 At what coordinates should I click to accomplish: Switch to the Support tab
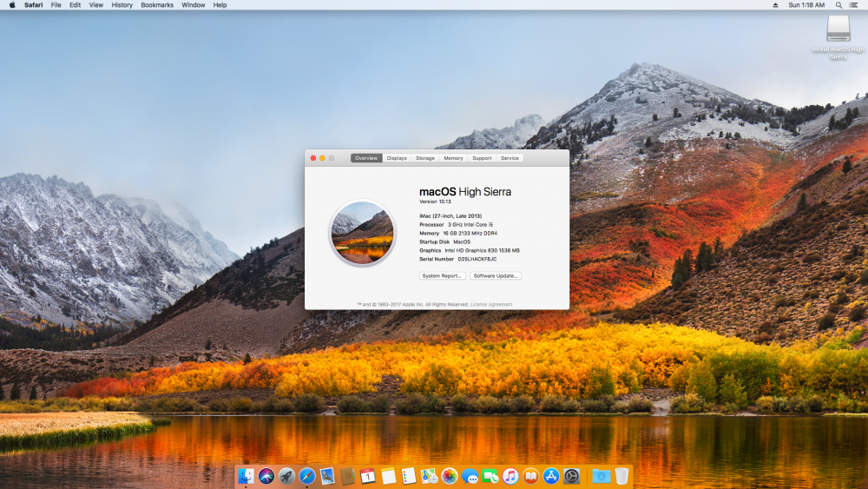pos(482,158)
